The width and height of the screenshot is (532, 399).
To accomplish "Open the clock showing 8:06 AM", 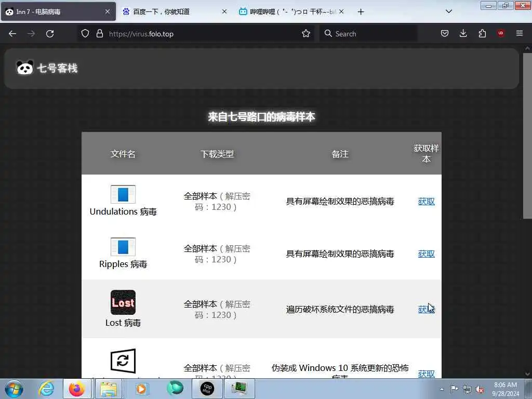I will coord(506,389).
